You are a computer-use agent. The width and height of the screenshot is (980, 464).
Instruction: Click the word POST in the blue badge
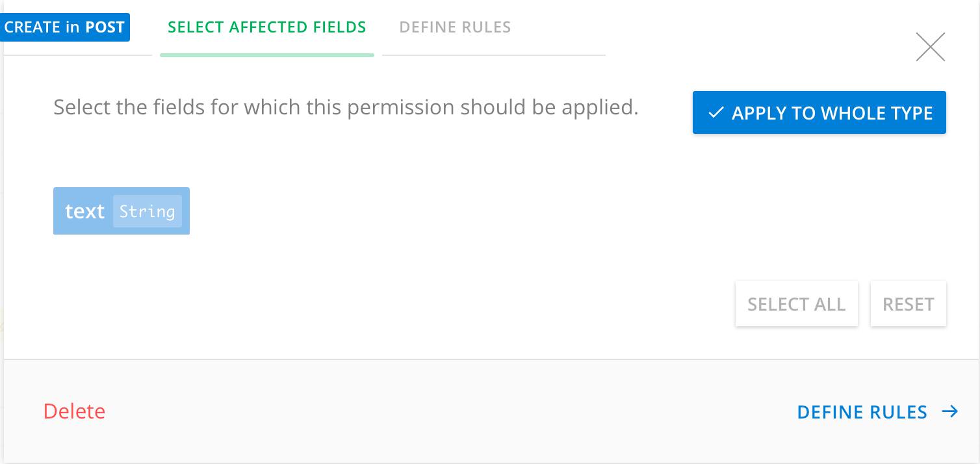point(105,27)
